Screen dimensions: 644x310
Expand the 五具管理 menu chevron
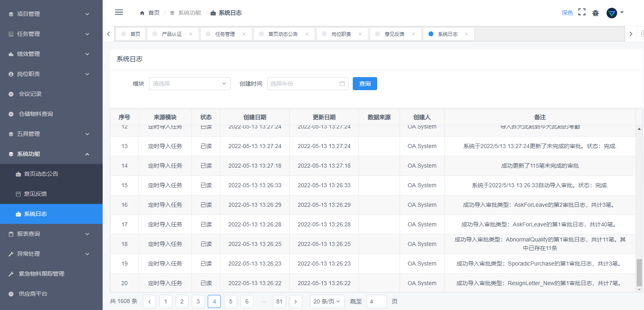click(87, 134)
